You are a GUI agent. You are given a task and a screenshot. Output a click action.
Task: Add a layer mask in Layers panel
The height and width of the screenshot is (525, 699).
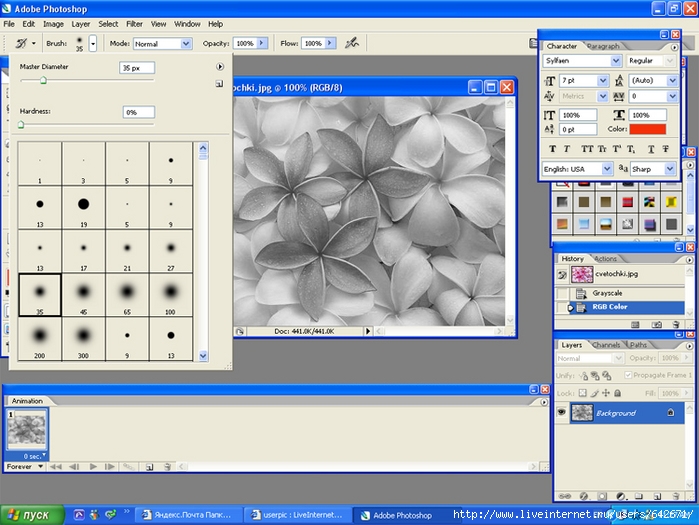tap(602, 496)
